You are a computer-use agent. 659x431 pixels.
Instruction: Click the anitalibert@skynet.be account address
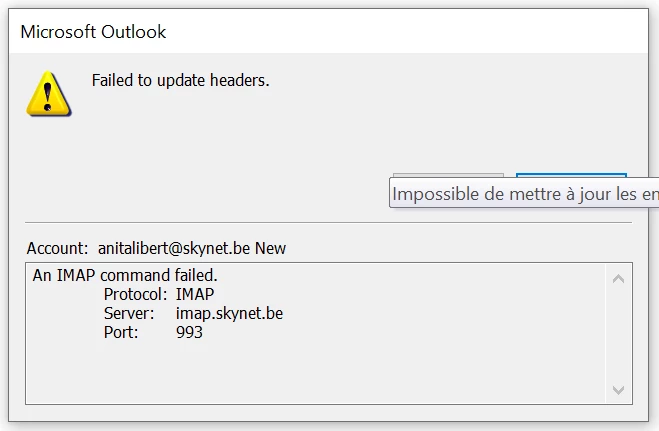(x=173, y=248)
